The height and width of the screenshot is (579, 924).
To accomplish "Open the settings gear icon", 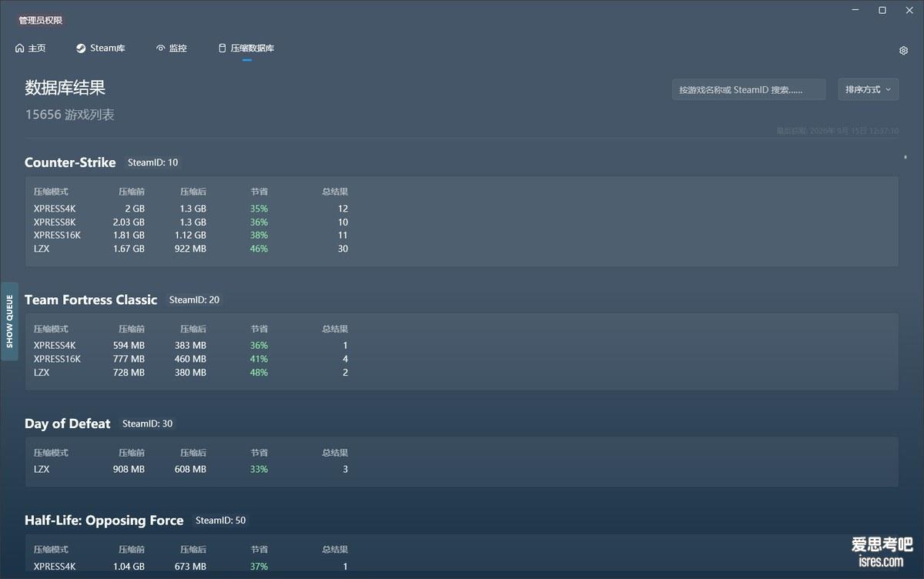I will (903, 51).
